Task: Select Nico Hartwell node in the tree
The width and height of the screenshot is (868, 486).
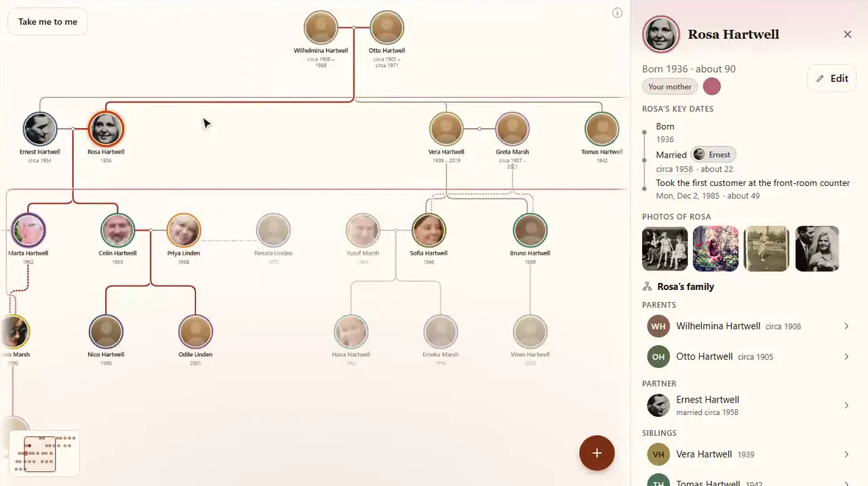Action: pos(106,331)
